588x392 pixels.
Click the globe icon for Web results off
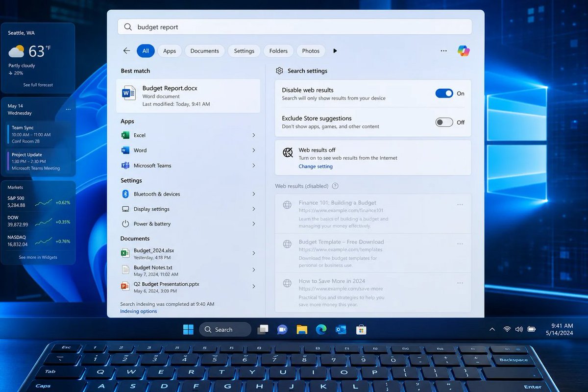(288, 152)
